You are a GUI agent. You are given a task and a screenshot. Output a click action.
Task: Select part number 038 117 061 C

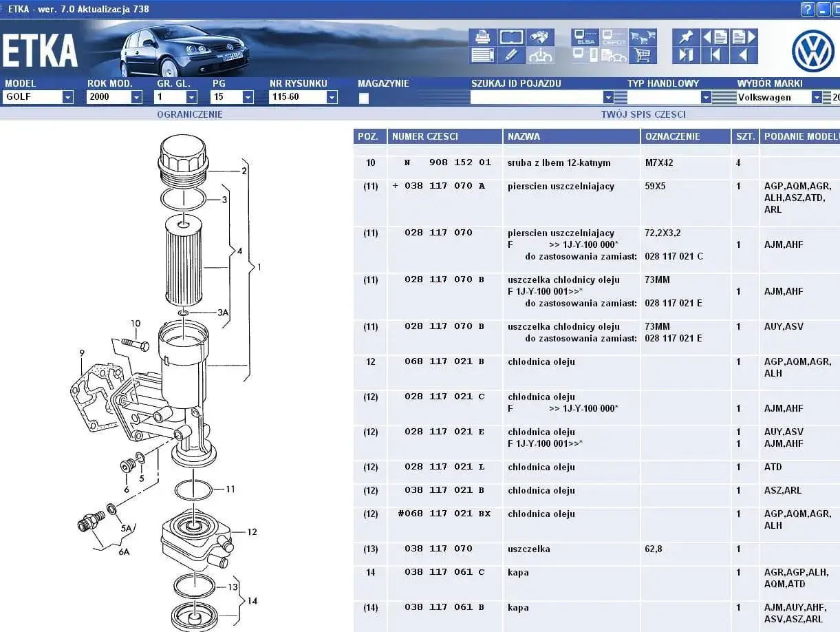coord(444,572)
